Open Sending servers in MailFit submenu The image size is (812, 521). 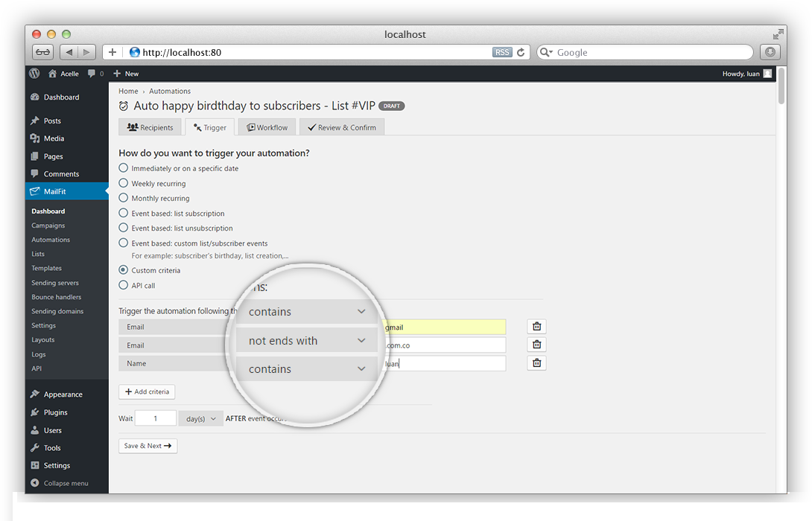coord(55,283)
